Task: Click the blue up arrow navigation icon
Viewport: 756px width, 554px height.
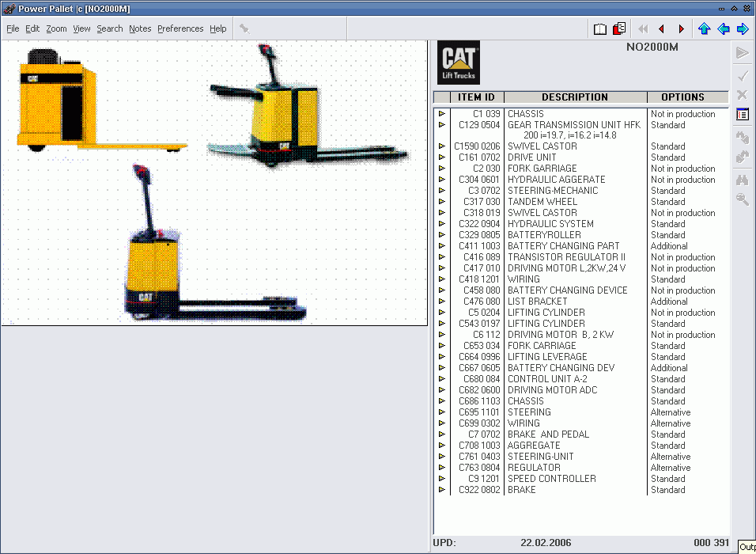Action: 704,28
